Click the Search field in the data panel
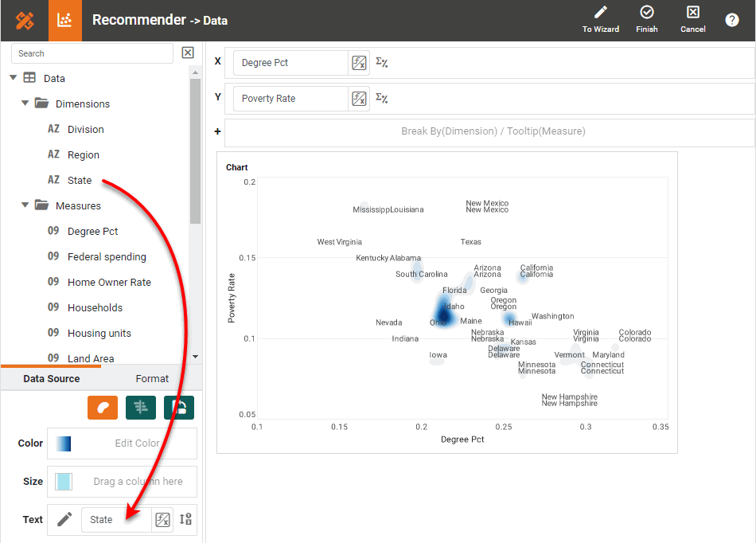 tap(92, 53)
